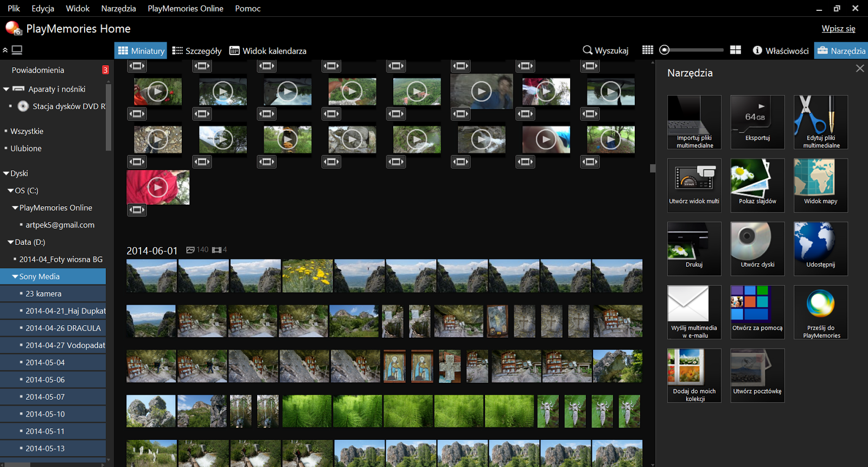Open the Udostępnij globe tool
The height and width of the screenshot is (467, 868).
[x=821, y=249]
